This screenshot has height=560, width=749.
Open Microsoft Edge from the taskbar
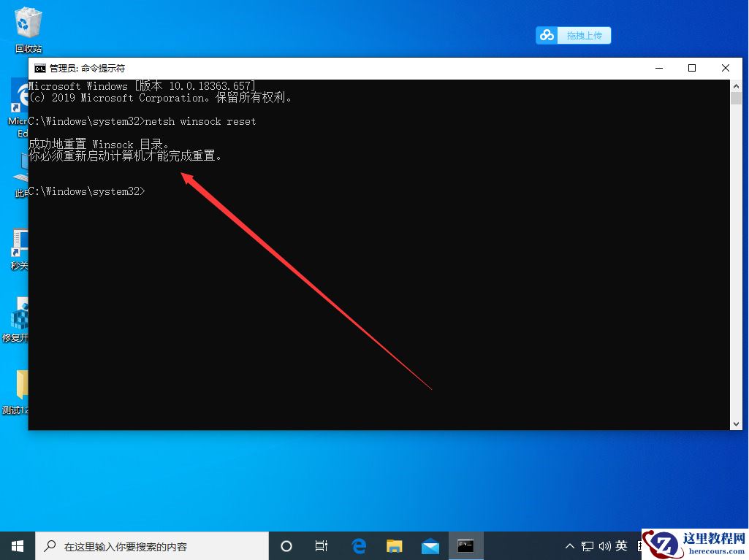point(358,545)
